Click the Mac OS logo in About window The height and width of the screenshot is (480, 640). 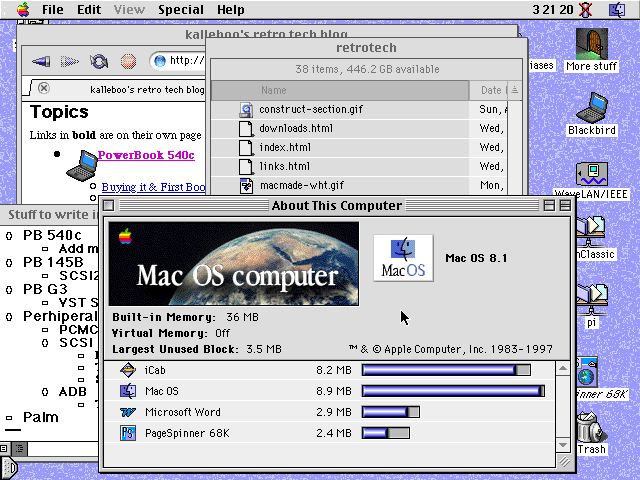tap(403, 258)
